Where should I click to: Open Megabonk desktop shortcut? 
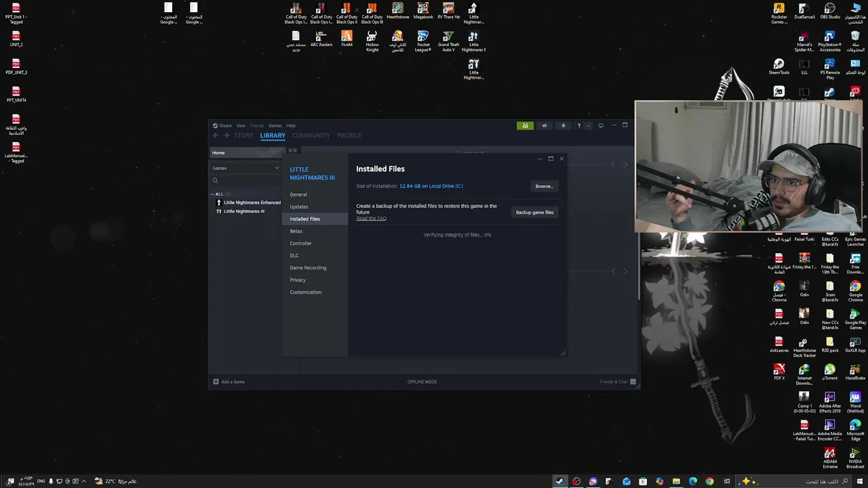click(423, 11)
